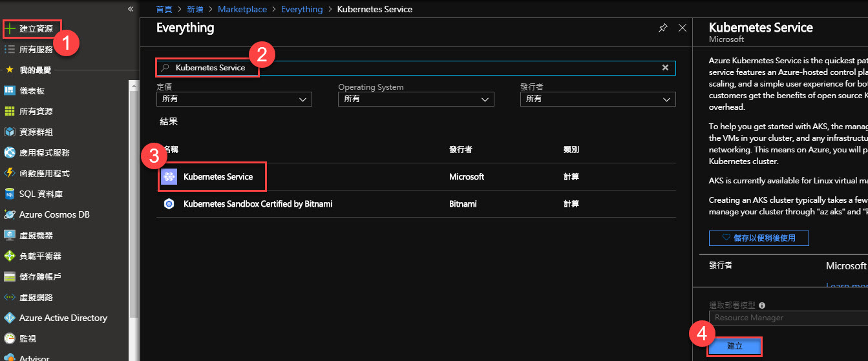Expand the 發行者 publisher filter dropdown
The image size is (868, 361).
tap(598, 99)
